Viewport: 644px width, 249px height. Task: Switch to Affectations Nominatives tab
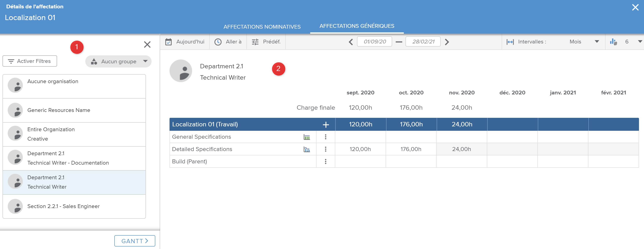(262, 27)
